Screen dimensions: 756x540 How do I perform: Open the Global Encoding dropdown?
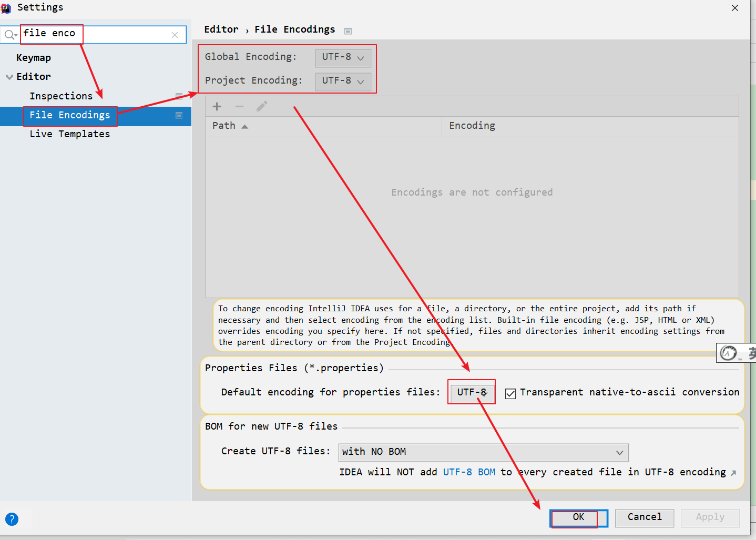[x=343, y=57]
